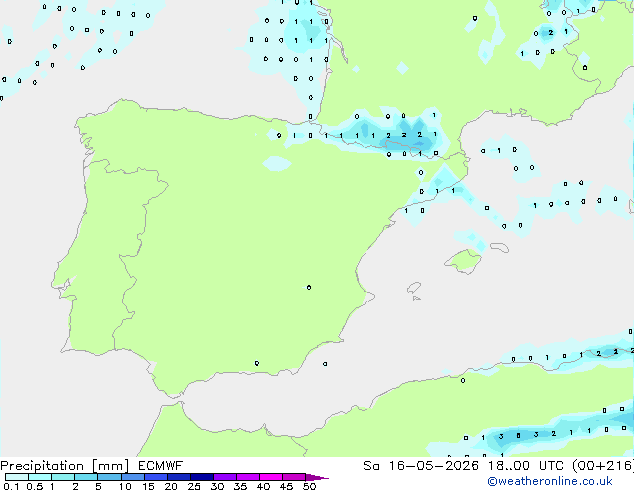Click the 5 to 10 mm legend color swatch

pyautogui.click(x=109, y=477)
